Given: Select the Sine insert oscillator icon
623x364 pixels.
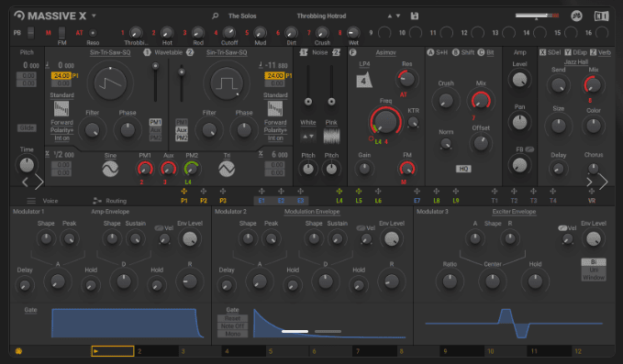Looking at the screenshot, I should [x=110, y=169].
